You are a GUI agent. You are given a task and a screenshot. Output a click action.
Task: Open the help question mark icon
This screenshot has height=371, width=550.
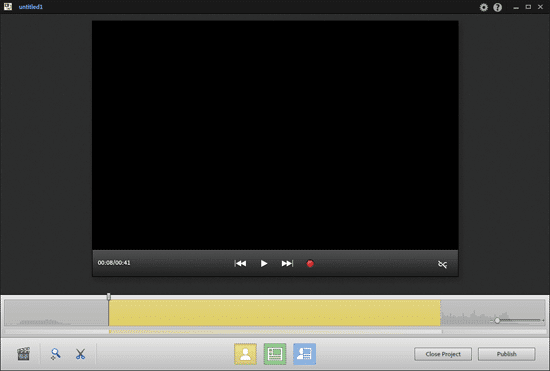(497, 7)
